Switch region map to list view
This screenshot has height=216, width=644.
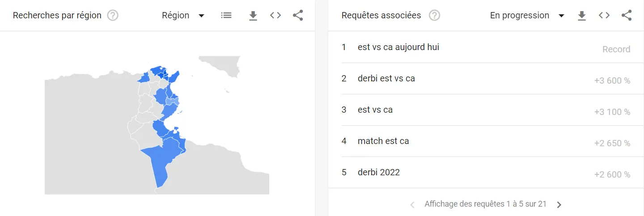point(226,16)
